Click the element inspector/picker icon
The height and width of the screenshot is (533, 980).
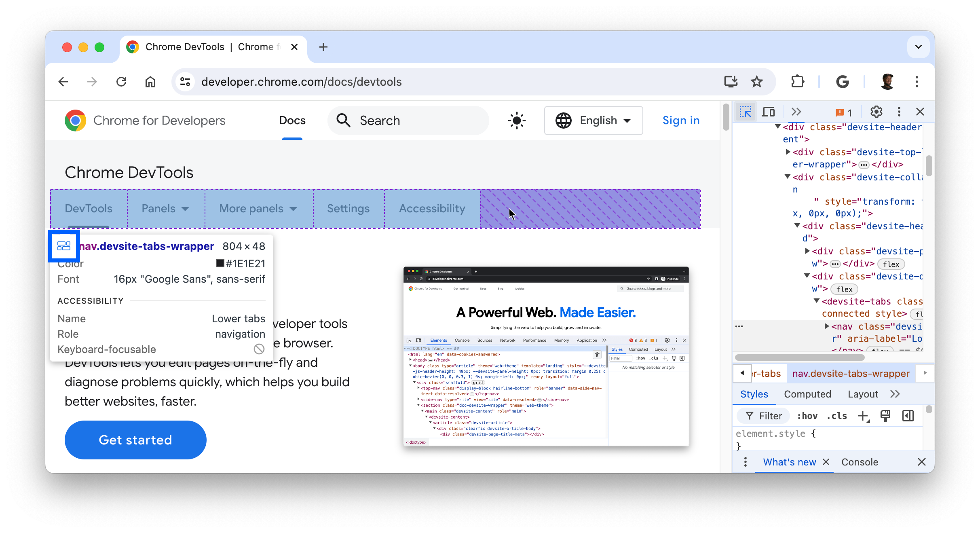(x=745, y=112)
